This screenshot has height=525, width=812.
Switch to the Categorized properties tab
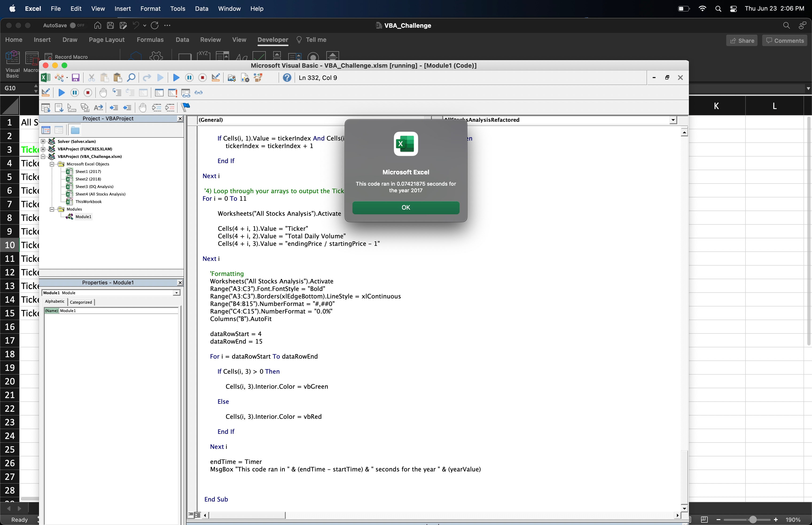(x=81, y=302)
